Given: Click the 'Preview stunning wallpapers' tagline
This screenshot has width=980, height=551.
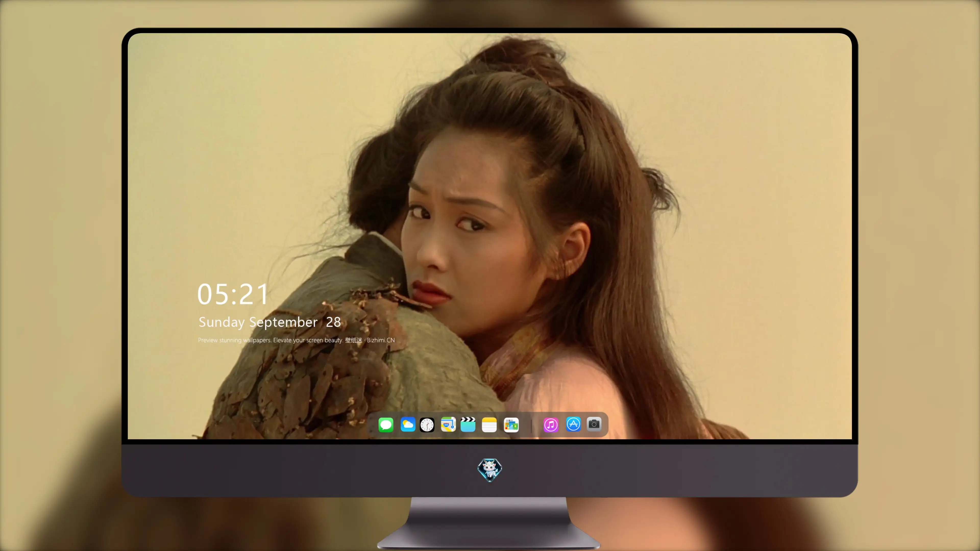Looking at the screenshot, I should [x=296, y=340].
